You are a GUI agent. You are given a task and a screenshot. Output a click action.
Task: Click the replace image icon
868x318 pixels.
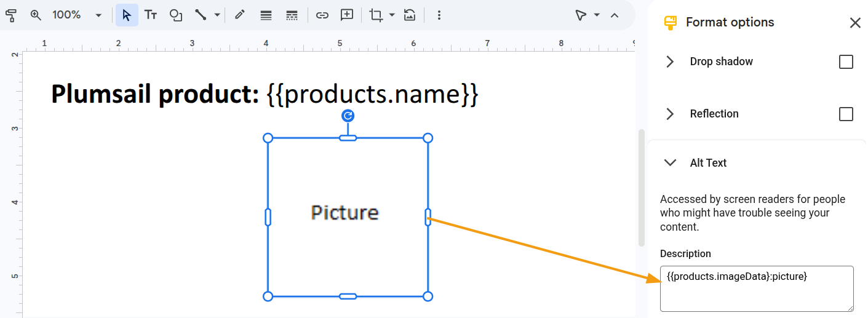[x=410, y=15]
